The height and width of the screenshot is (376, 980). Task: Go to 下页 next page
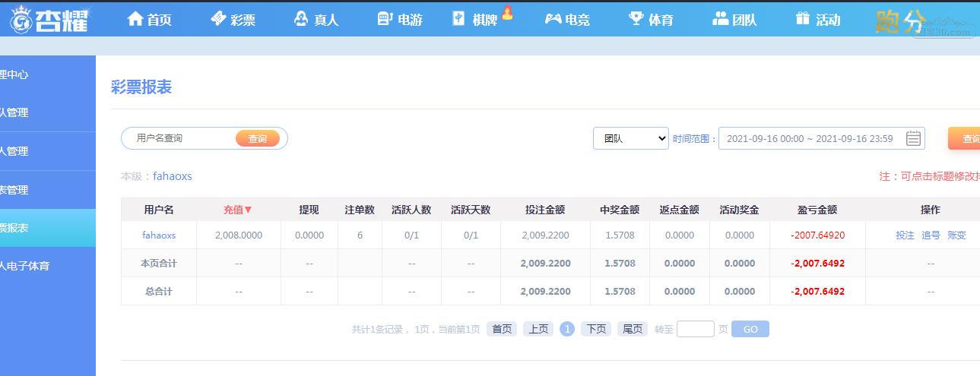point(596,329)
